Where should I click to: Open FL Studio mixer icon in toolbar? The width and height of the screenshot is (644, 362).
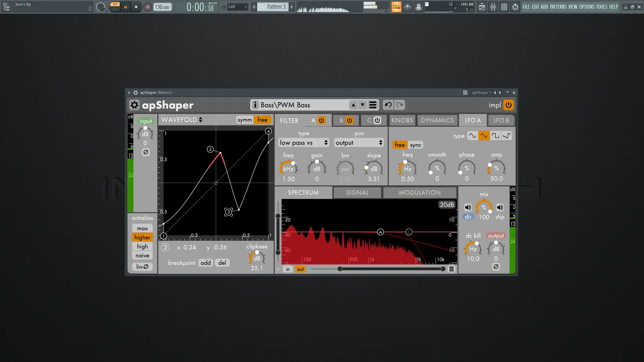coord(493,7)
